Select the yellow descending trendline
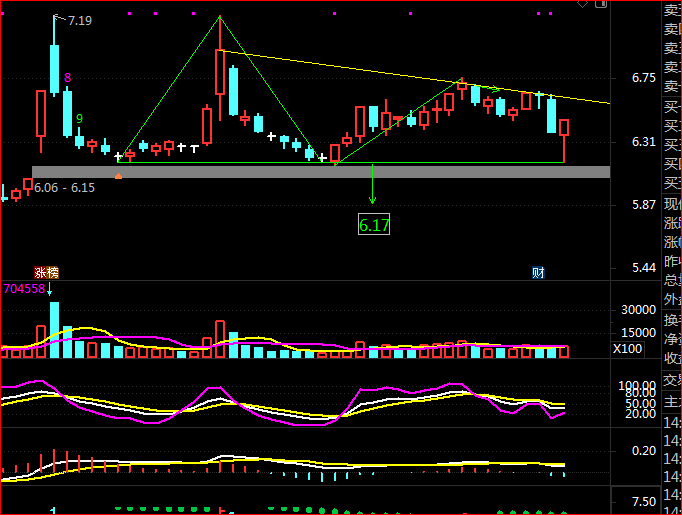The width and height of the screenshot is (682, 515). click(x=415, y=77)
